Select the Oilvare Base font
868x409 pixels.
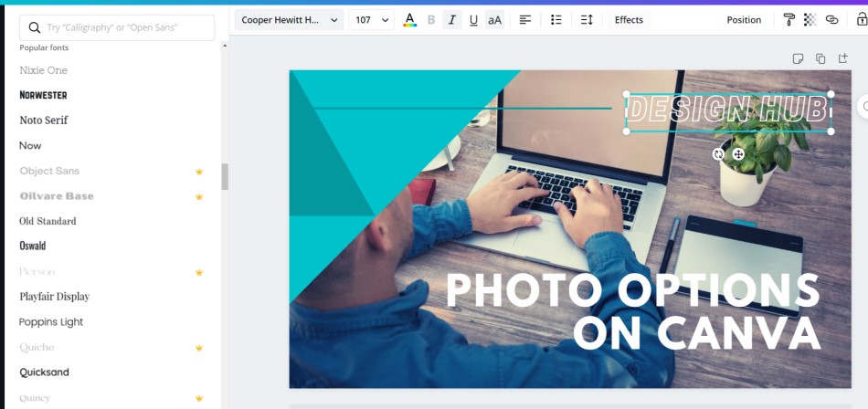57,196
